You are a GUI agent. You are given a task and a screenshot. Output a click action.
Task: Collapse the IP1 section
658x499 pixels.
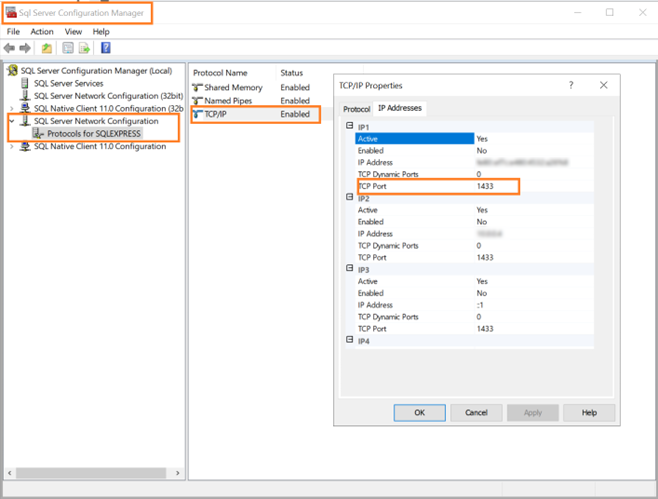pos(349,126)
